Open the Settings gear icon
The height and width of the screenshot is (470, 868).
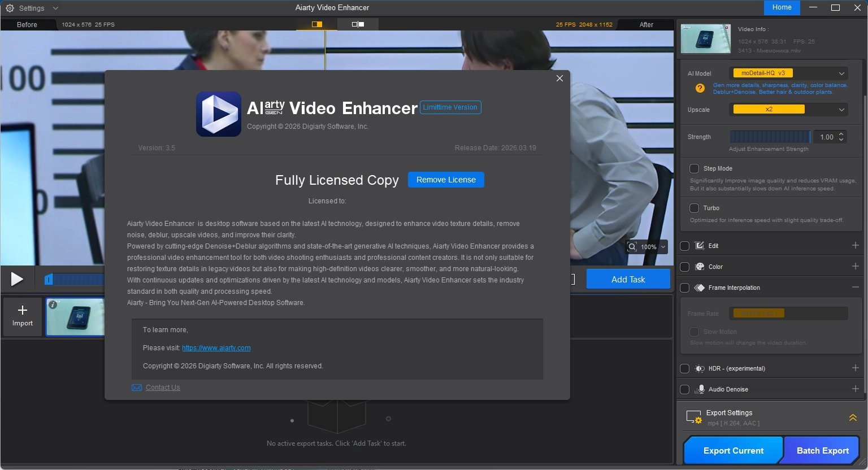coord(10,8)
